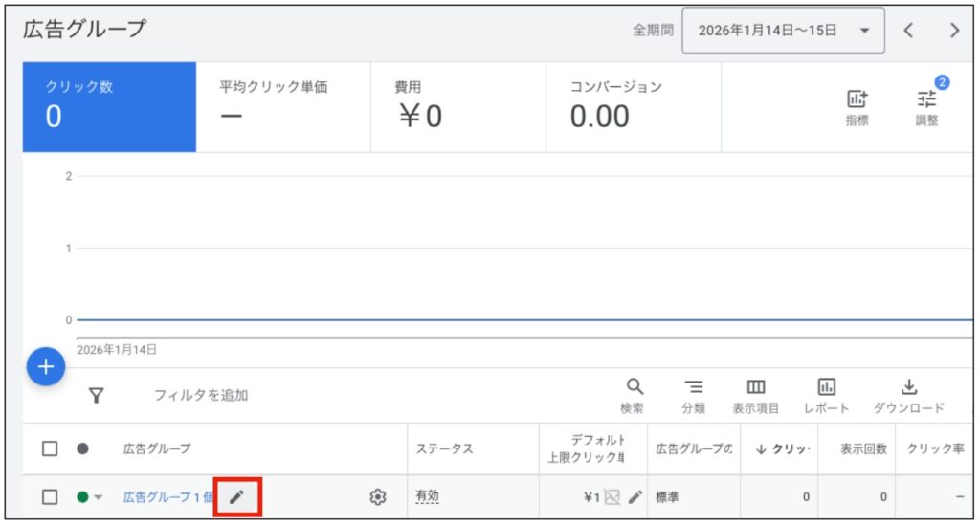980x525 pixels.
Task: Click the 検索 magnifier icon
Action: pos(634,387)
